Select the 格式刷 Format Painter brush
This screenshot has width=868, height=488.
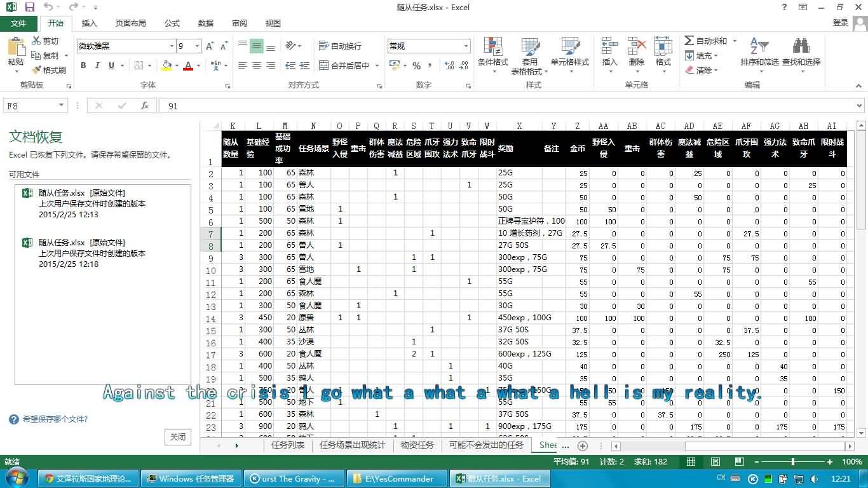point(36,70)
